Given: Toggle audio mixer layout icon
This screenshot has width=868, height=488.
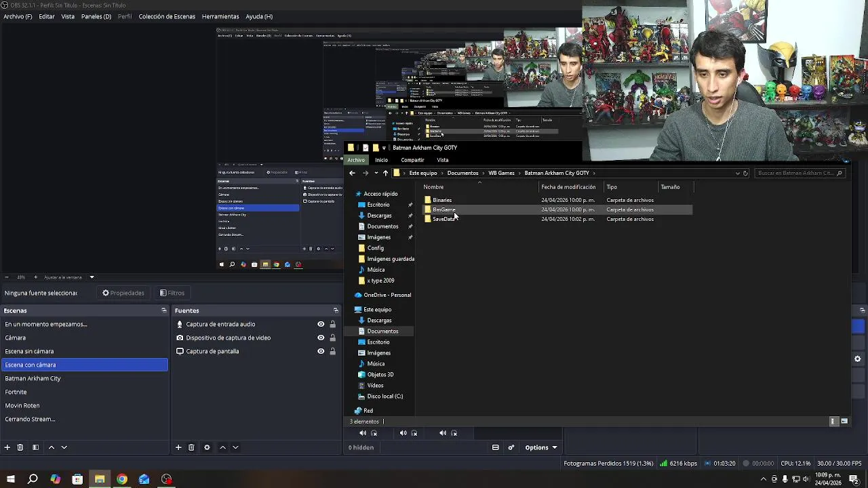Looking at the screenshot, I should coord(496,447).
